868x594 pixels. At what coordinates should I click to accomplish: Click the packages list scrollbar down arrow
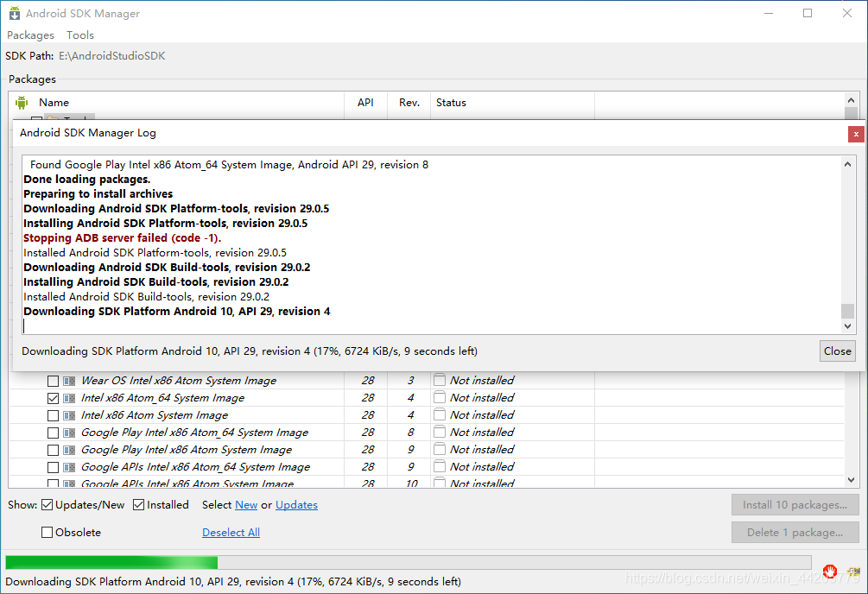coord(852,480)
